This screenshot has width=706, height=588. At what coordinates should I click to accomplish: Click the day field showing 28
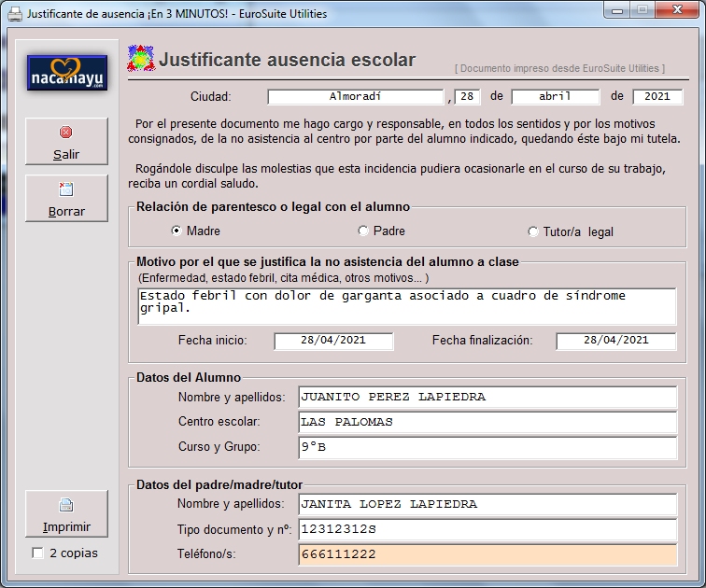[x=467, y=96]
